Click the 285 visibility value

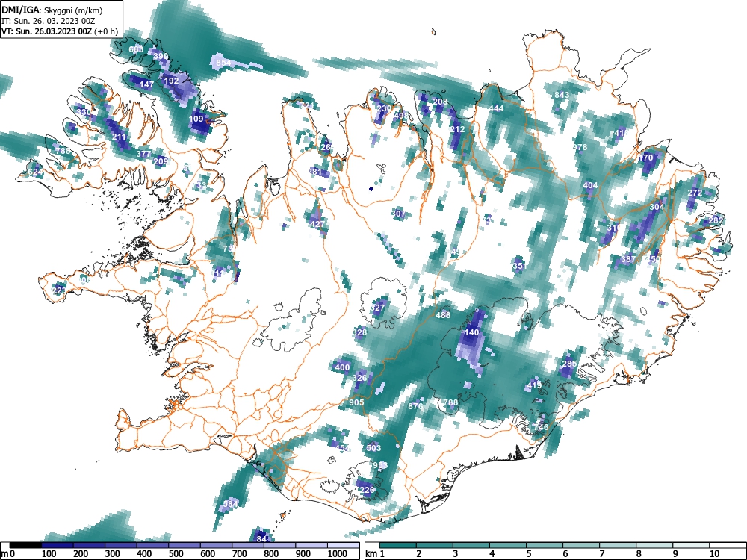point(569,364)
